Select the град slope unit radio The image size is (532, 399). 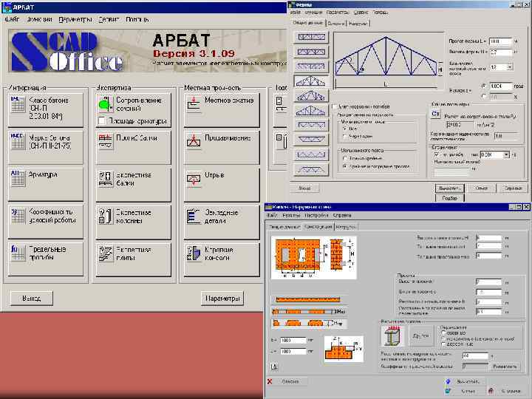click(484, 86)
